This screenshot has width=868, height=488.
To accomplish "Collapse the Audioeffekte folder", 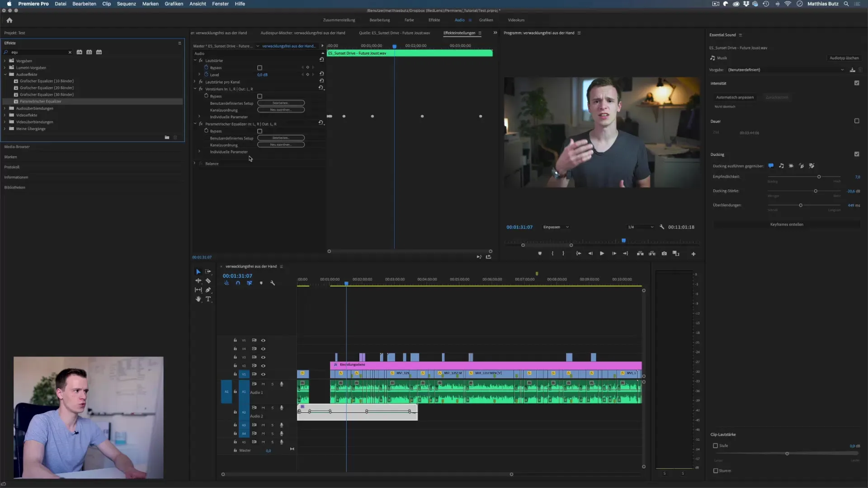I will pyautogui.click(x=5, y=75).
